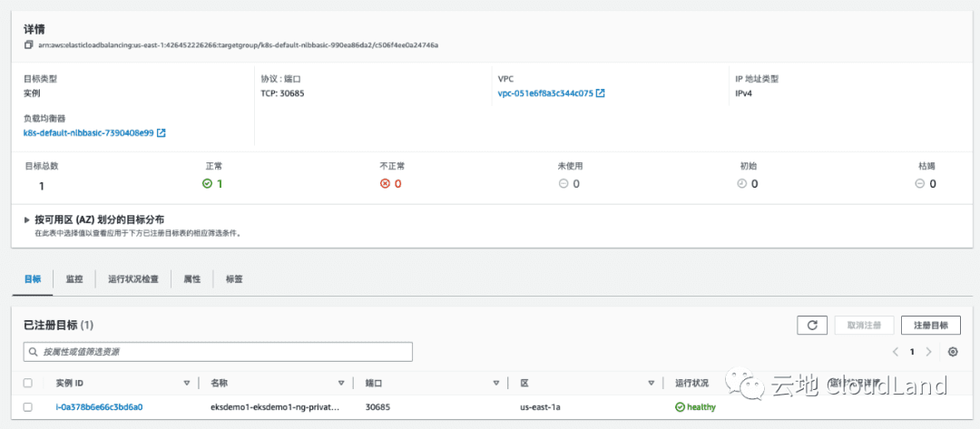Click the 按属性或值筛选资源 filter field
The width and height of the screenshot is (980, 429).
tap(222, 352)
